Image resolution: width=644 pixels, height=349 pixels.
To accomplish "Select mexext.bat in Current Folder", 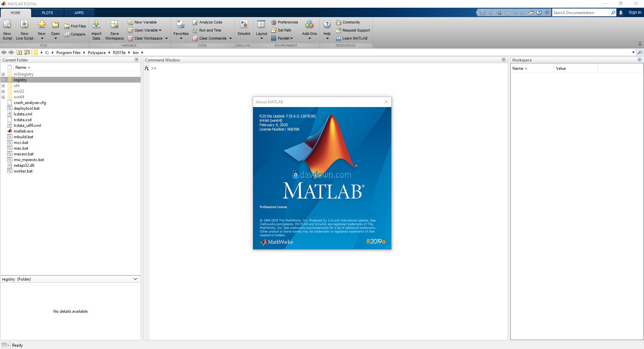I will pos(23,154).
